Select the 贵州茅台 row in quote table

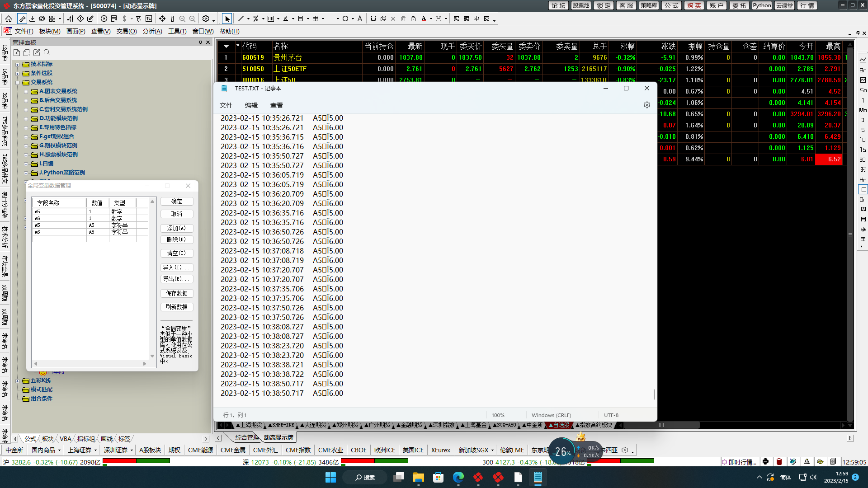coord(531,58)
